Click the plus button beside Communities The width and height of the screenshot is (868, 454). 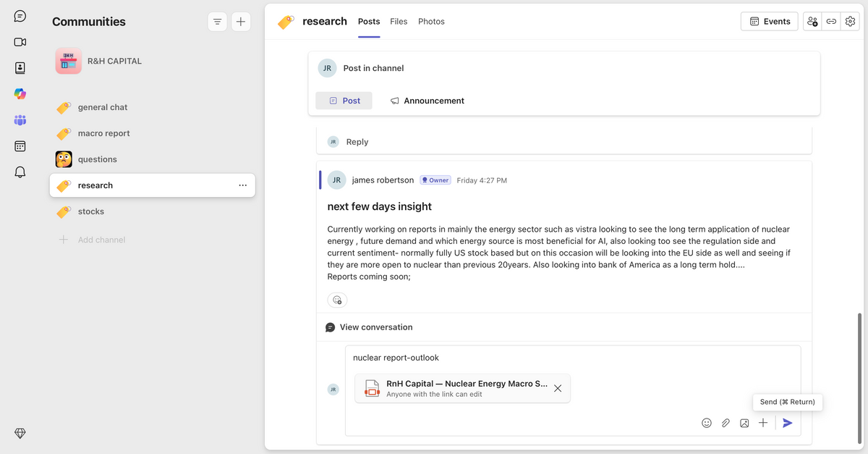click(x=241, y=22)
